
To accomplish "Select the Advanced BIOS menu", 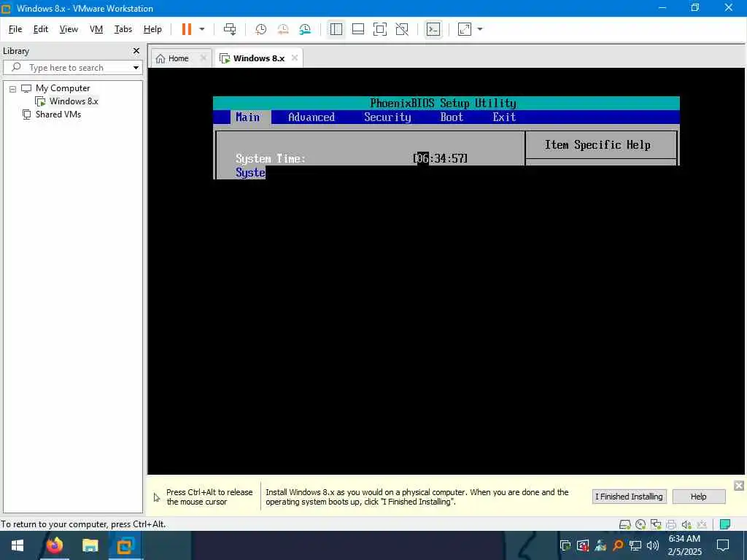I will pos(311,117).
